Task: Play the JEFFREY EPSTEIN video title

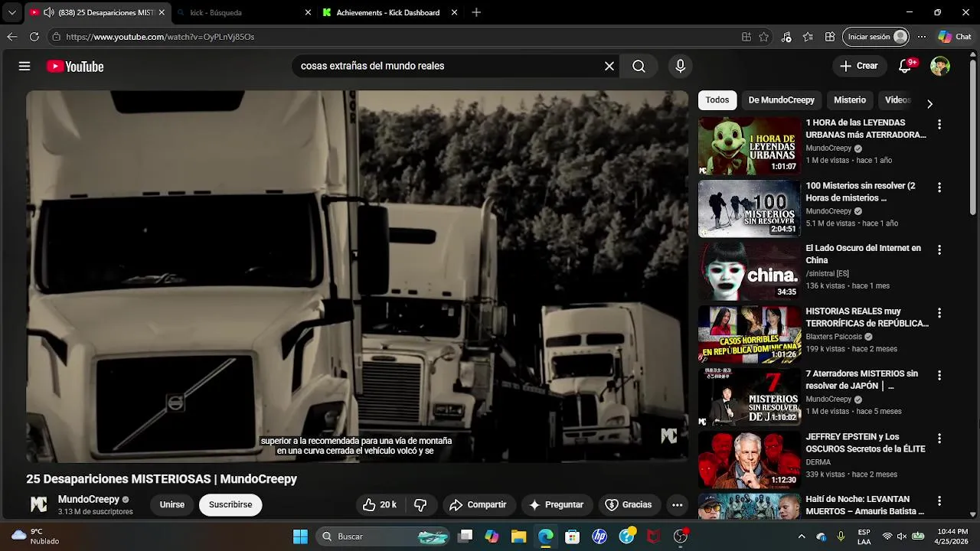Action: tap(866, 443)
